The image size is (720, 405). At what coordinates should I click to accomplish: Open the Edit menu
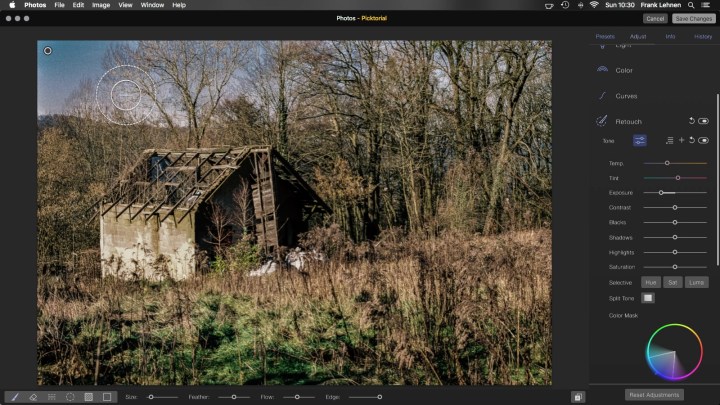tap(79, 5)
